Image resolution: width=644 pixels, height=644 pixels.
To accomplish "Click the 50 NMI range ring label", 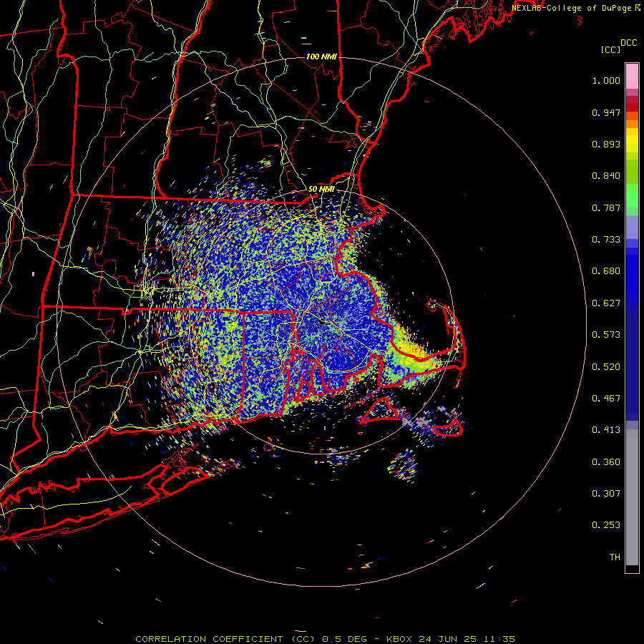I will pos(321,190).
